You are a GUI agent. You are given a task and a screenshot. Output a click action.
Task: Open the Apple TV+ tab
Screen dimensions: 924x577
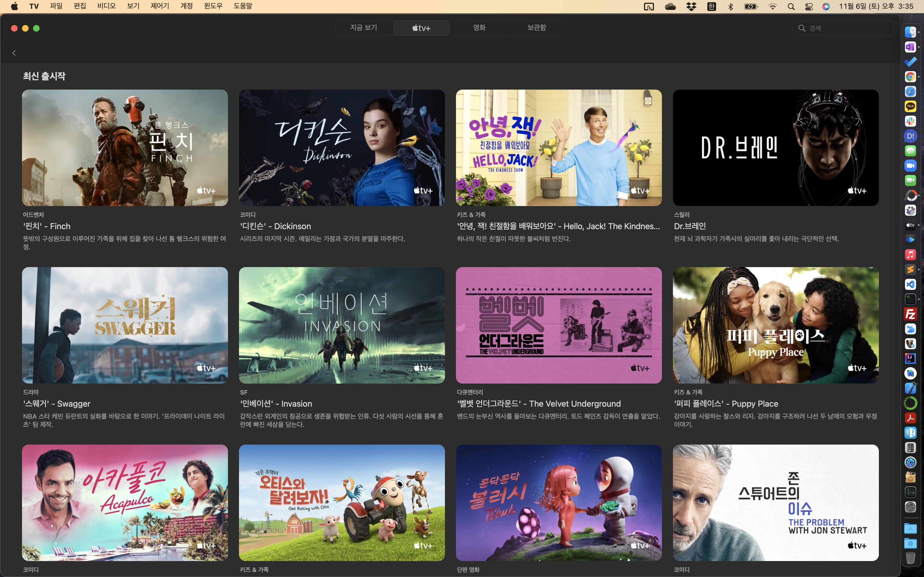click(x=421, y=28)
